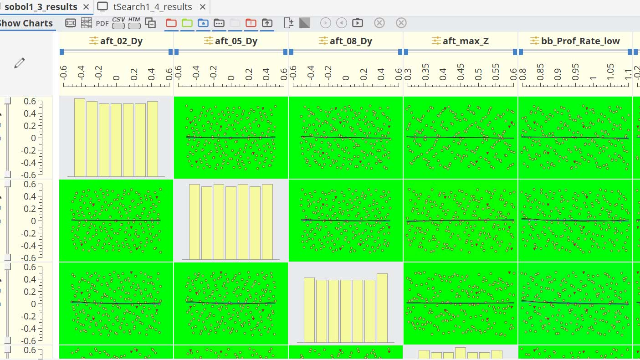640x360 pixels.
Task: Click the folder with play symbol icon
Action: coord(358,23)
